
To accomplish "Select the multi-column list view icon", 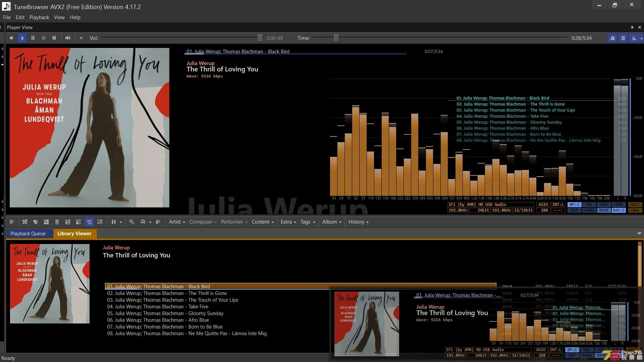I will tap(68, 222).
